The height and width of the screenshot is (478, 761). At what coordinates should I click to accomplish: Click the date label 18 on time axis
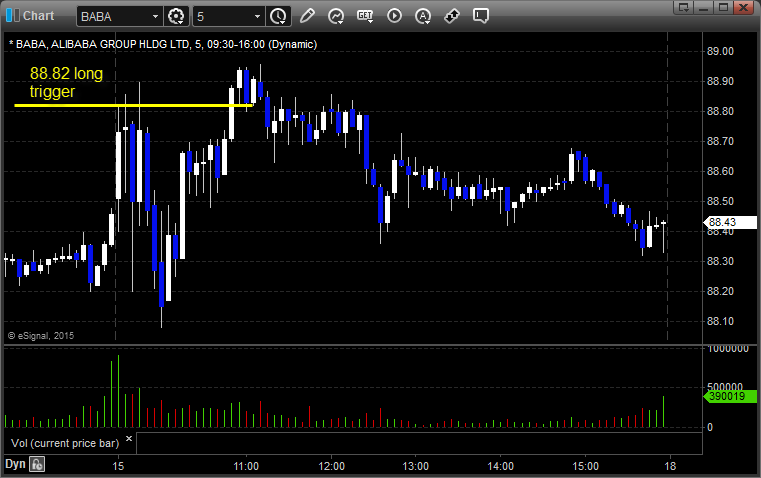tap(670, 466)
